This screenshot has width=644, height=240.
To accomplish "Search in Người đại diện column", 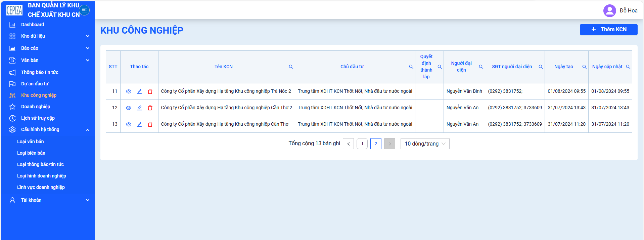I will pos(481,67).
